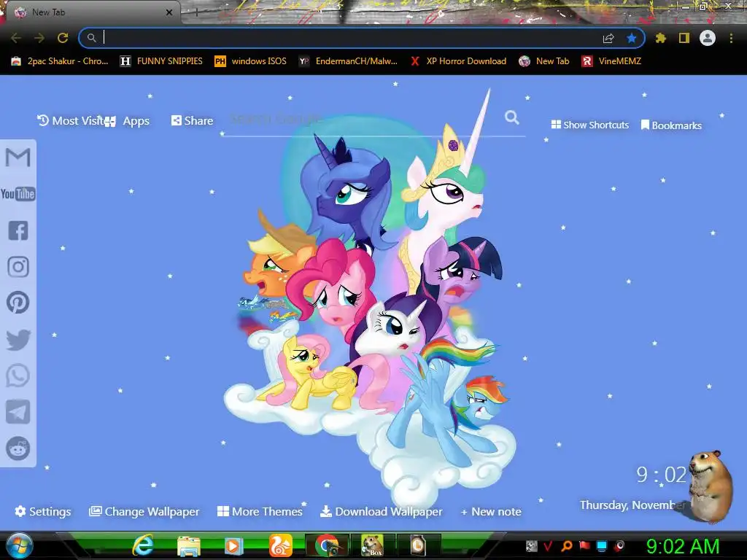Open the windows ISOS bookmark
The width and height of the screenshot is (747, 560).
point(251,61)
